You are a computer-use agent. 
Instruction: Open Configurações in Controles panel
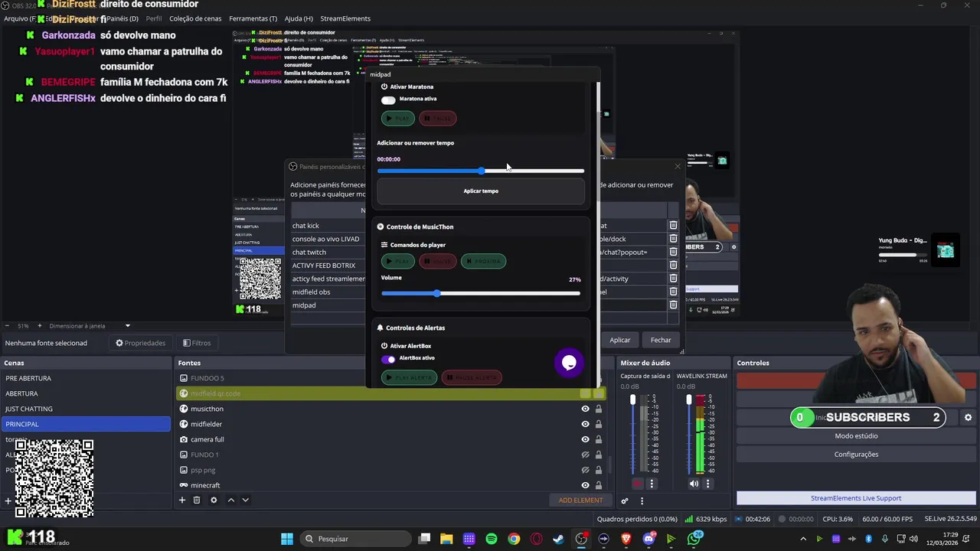pos(856,454)
